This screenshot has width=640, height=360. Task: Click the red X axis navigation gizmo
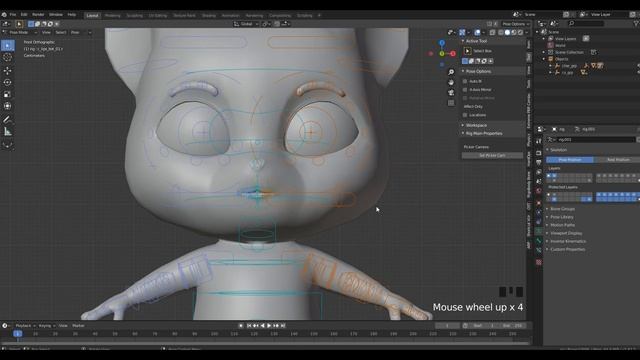pos(453,53)
